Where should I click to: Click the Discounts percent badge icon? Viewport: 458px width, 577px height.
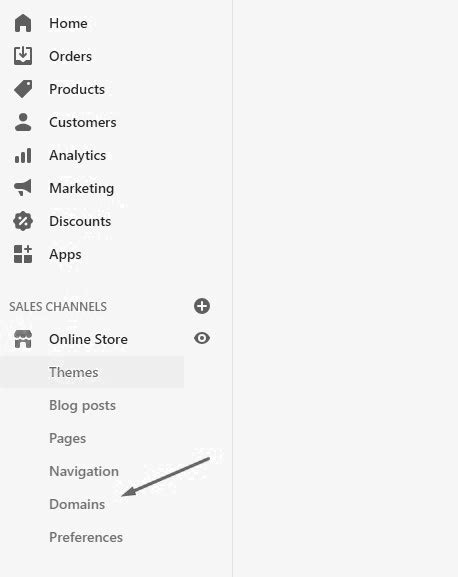pos(23,221)
